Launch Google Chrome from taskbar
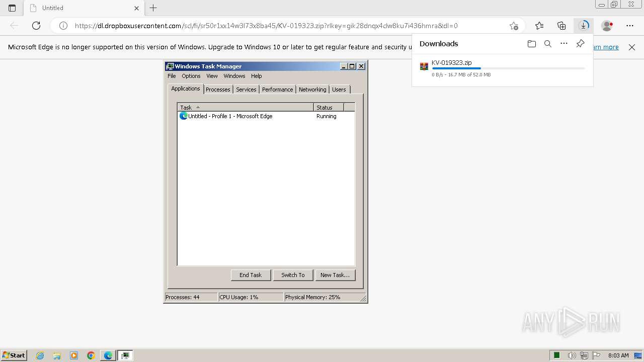 coord(91,355)
